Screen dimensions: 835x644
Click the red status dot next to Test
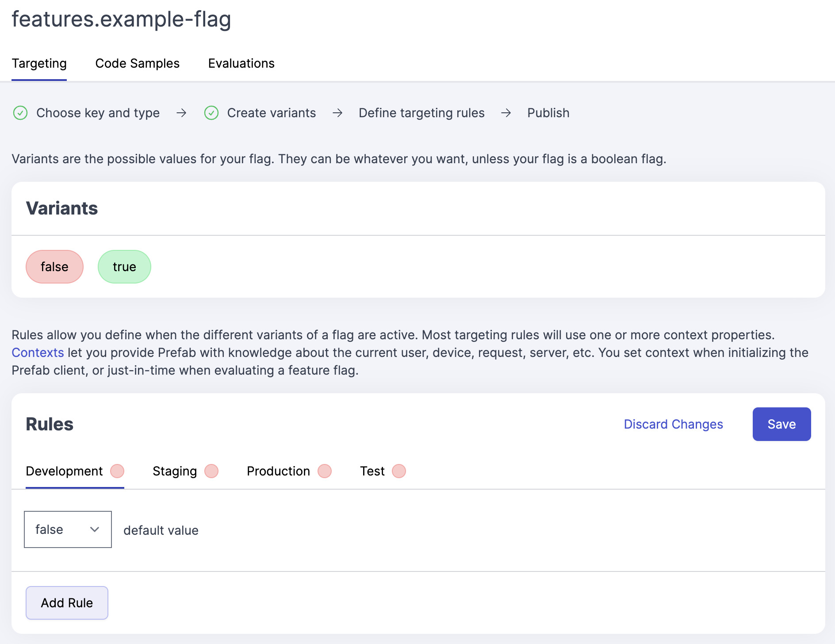pyautogui.click(x=399, y=471)
